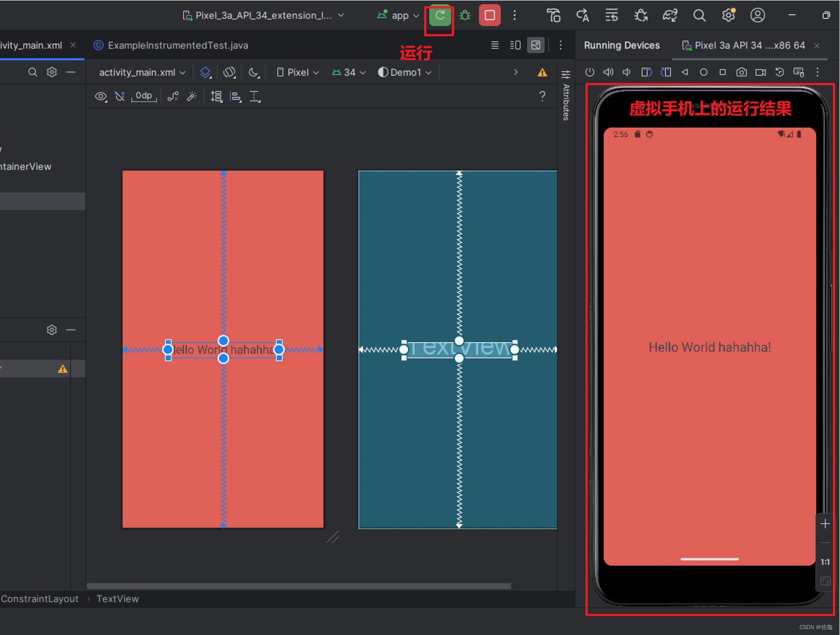840x635 pixels.
Task: Set emulator zoom to 1:1
Action: pos(825,562)
